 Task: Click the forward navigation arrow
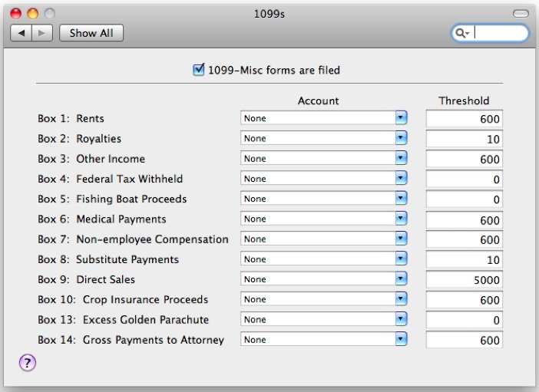click(42, 33)
